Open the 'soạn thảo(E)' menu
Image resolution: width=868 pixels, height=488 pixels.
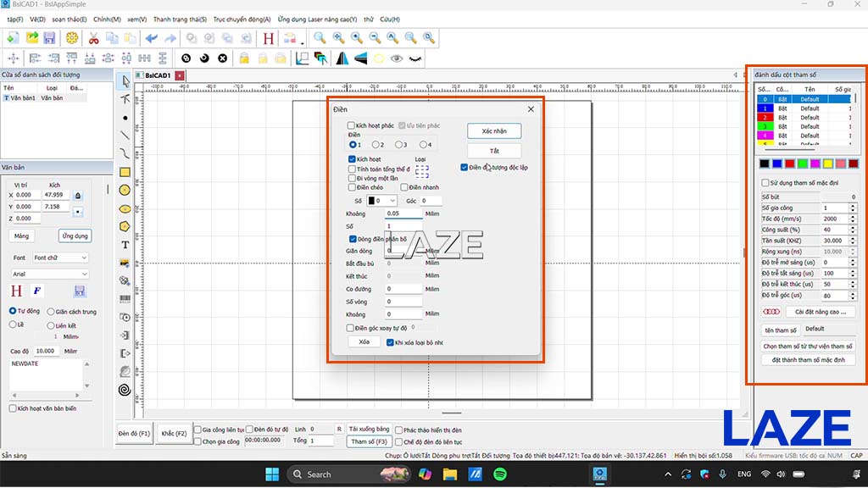coord(70,19)
